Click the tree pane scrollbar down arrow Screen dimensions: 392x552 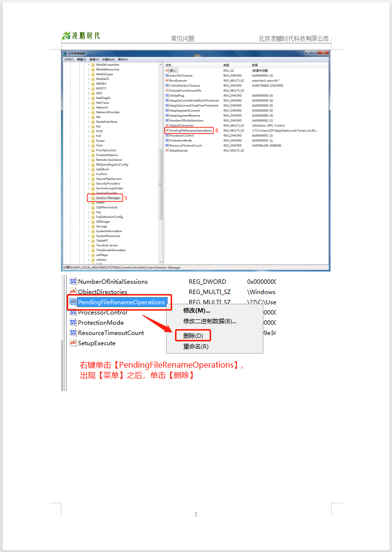coord(160,262)
